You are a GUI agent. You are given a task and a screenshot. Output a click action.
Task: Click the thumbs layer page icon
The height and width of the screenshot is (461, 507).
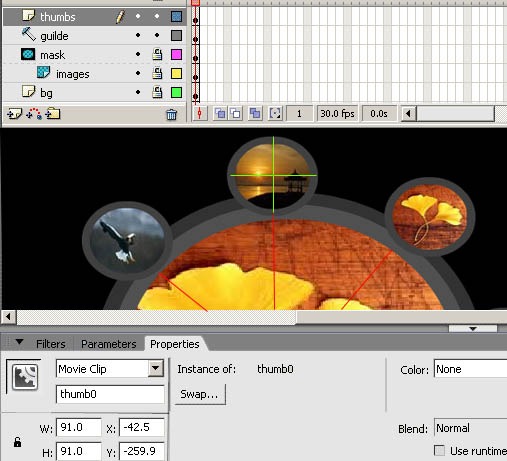pyautogui.click(x=28, y=16)
